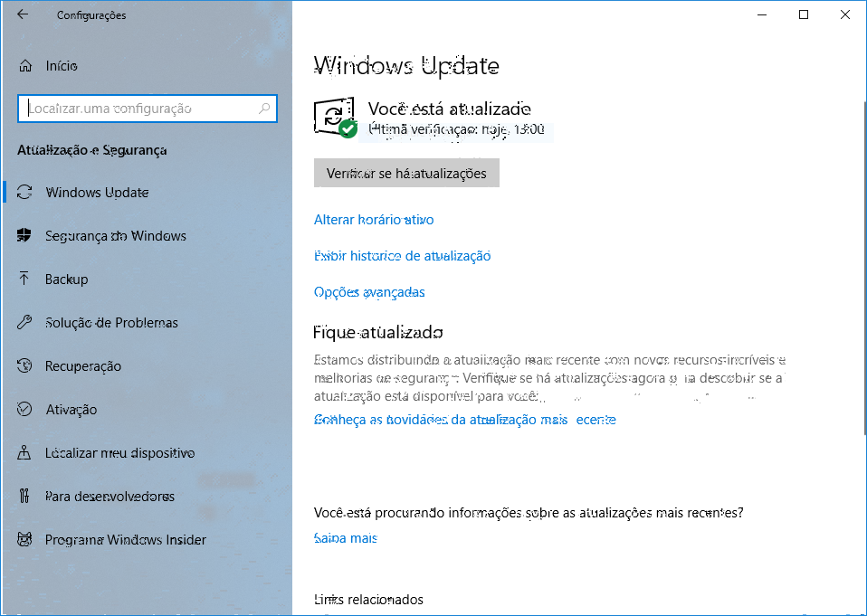Click Verificar se há atualizações button
Viewport: 867px width, 616px height.
(x=406, y=173)
